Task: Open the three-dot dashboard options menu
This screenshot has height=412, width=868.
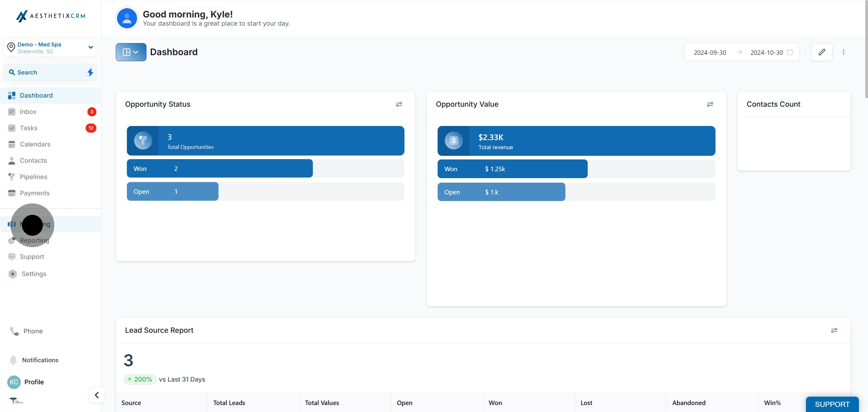Action: coord(843,52)
